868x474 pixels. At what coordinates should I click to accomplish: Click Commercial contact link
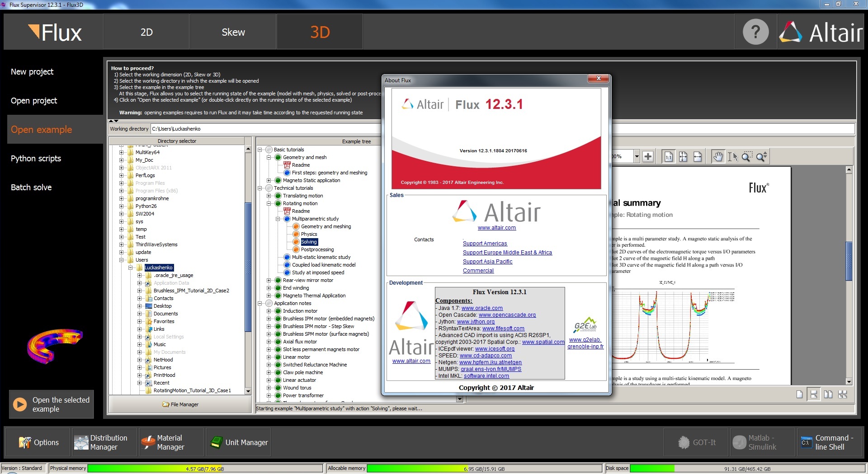(x=478, y=271)
